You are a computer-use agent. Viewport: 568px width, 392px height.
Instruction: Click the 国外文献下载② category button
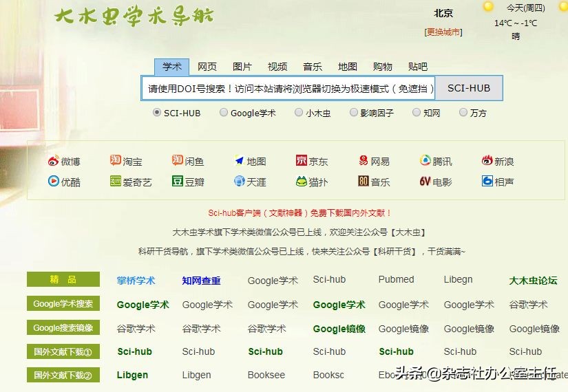tap(63, 375)
